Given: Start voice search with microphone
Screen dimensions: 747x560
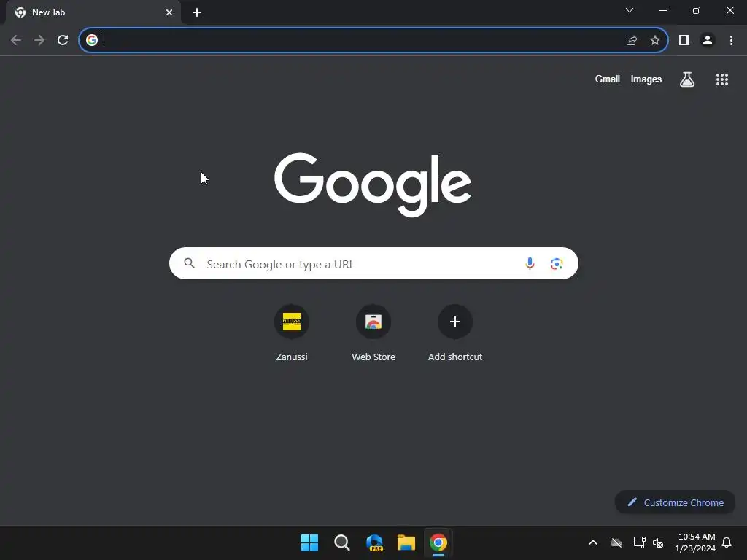Looking at the screenshot, I should (530, 263).
